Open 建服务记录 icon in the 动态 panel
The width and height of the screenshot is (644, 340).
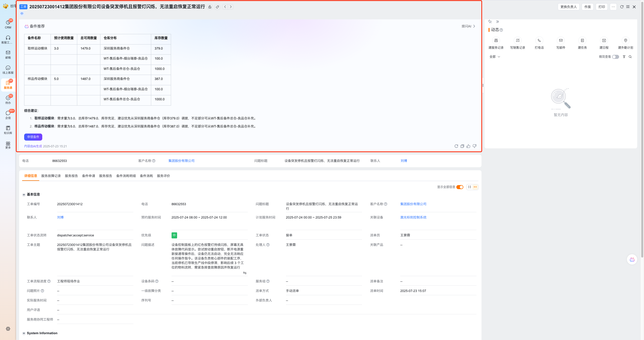[x=496, y=41]
